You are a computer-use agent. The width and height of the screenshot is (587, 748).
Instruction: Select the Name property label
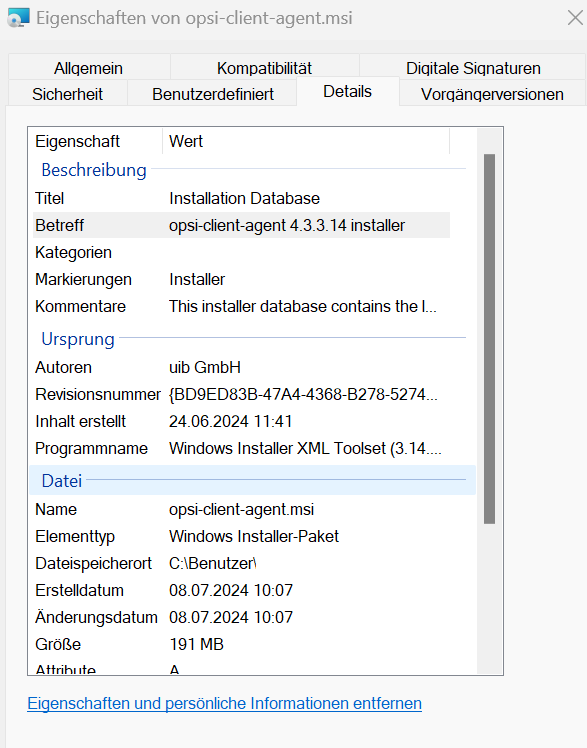(x=56, y=509)
